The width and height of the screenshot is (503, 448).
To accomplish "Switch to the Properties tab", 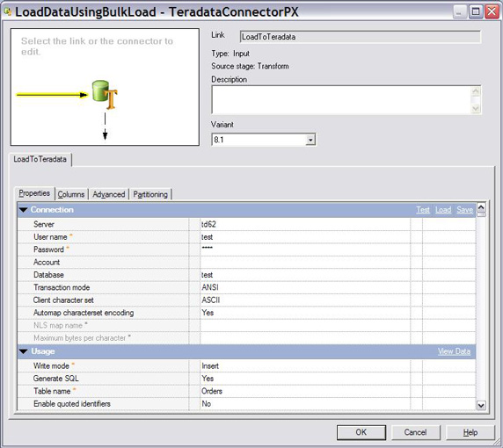I will tap(34, 193).
